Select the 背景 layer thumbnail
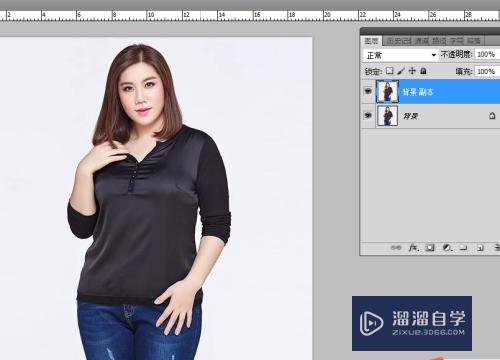 click(x=387, y=116)
